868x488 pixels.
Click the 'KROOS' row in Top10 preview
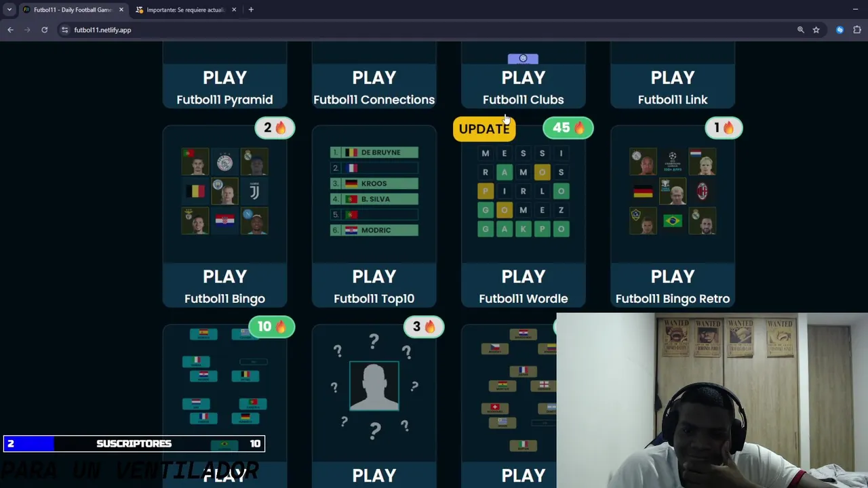coord(374,184)
